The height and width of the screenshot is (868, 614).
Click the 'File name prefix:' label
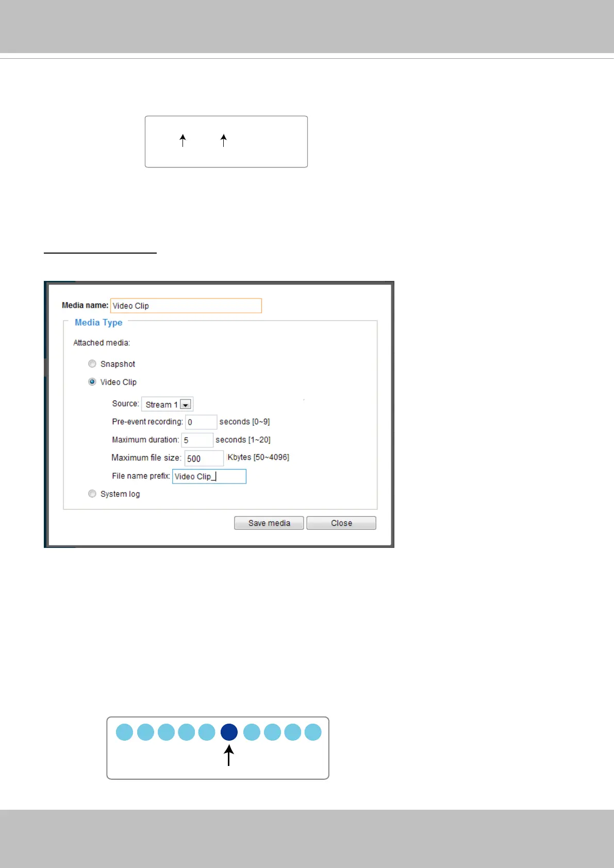point(141,476)
